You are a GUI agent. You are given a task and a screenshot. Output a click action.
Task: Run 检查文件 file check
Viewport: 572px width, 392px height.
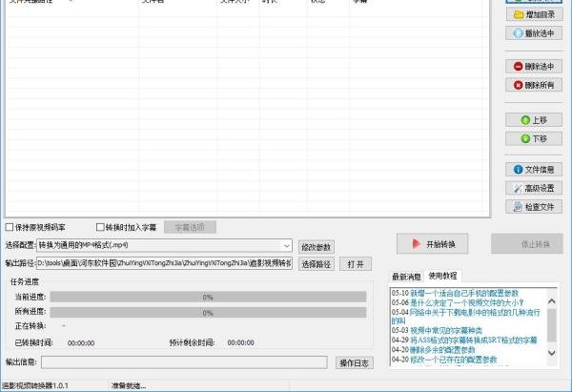pos(534,207)
